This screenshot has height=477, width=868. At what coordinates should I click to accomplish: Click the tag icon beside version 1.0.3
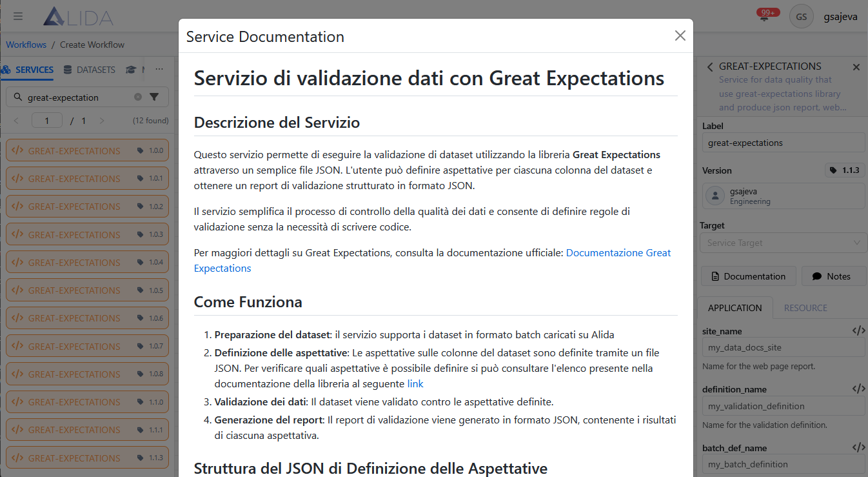pyautogui.click(x=141, y=234)
